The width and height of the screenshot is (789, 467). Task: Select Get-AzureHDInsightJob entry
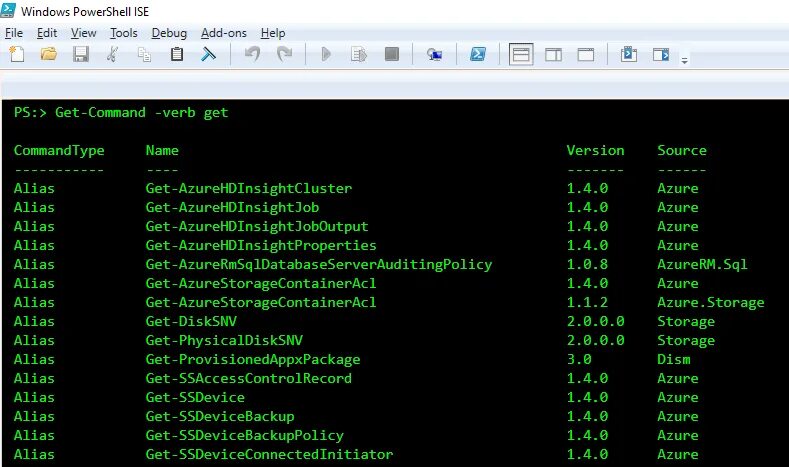(232, 207)
